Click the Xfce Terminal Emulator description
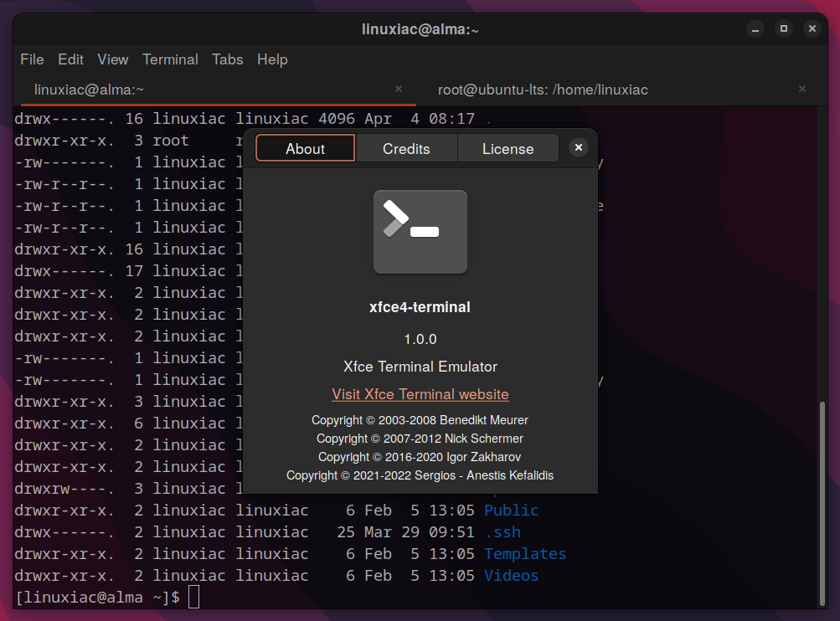This screenshot has width=840, height=621. 420,367
